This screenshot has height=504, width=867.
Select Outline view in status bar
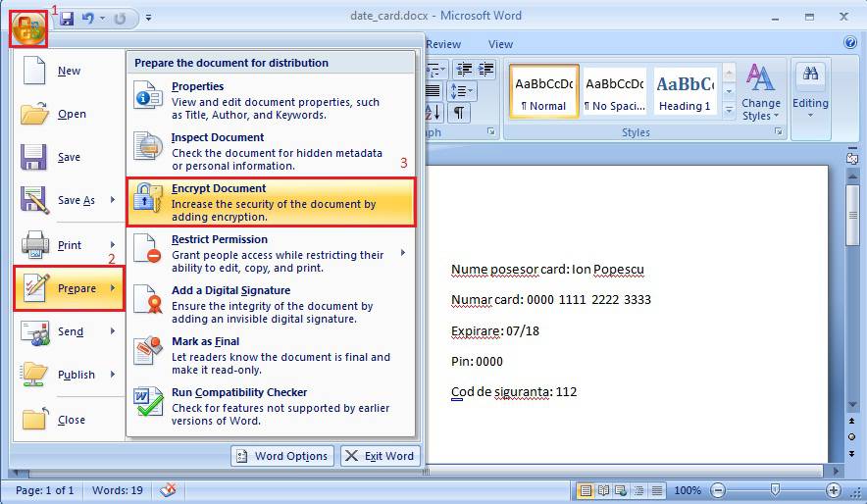[x=638, y=490]
